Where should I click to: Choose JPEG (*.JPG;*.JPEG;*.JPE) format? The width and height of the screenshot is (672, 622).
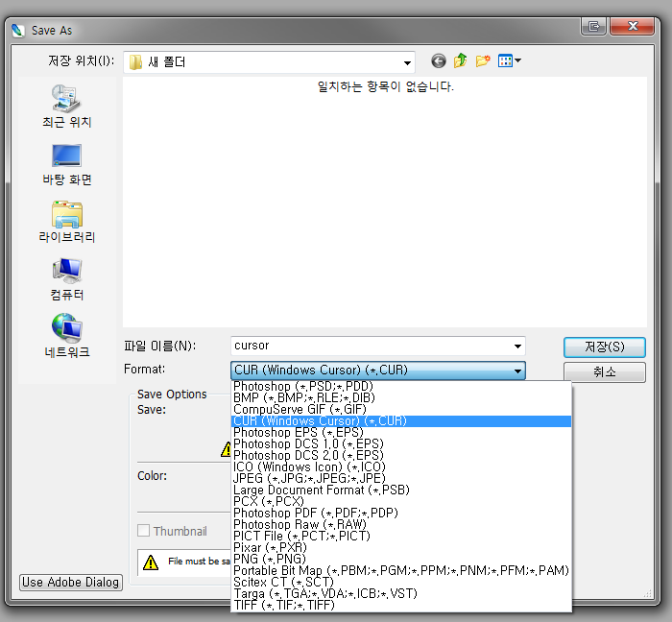coord(401,478)
